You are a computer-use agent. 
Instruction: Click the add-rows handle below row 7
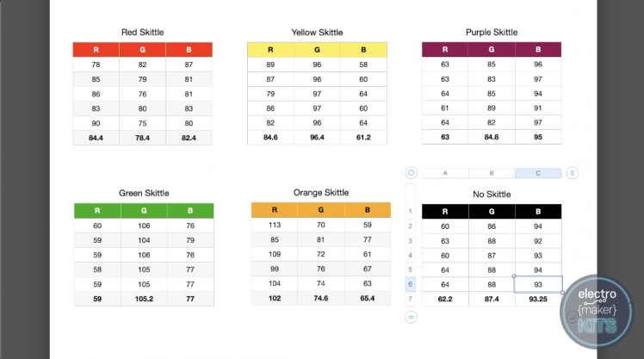click(x=411, y=317)
